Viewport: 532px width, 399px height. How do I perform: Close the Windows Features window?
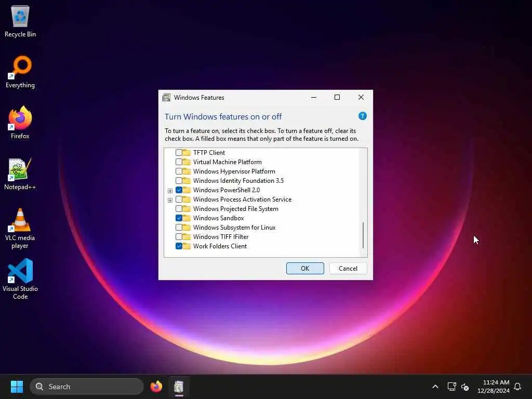[x=361, y=97]
